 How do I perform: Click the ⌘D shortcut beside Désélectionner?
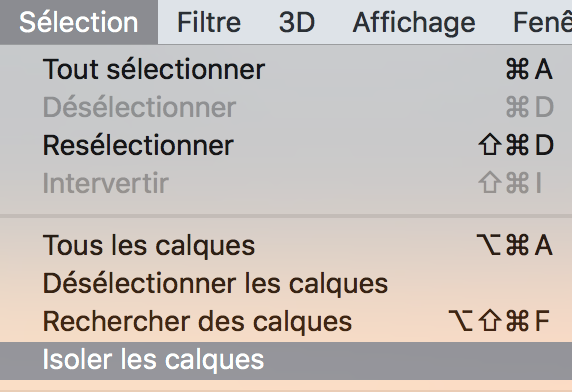530,107
